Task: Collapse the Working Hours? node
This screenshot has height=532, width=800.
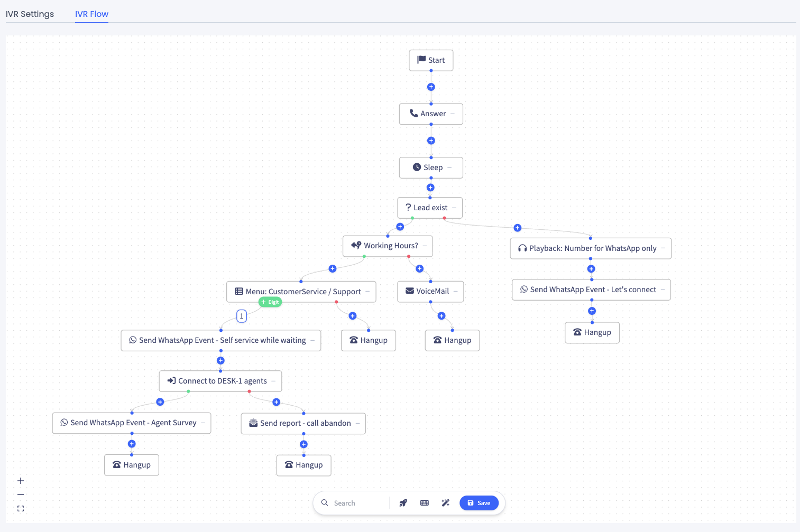Action: click(425, 246)
